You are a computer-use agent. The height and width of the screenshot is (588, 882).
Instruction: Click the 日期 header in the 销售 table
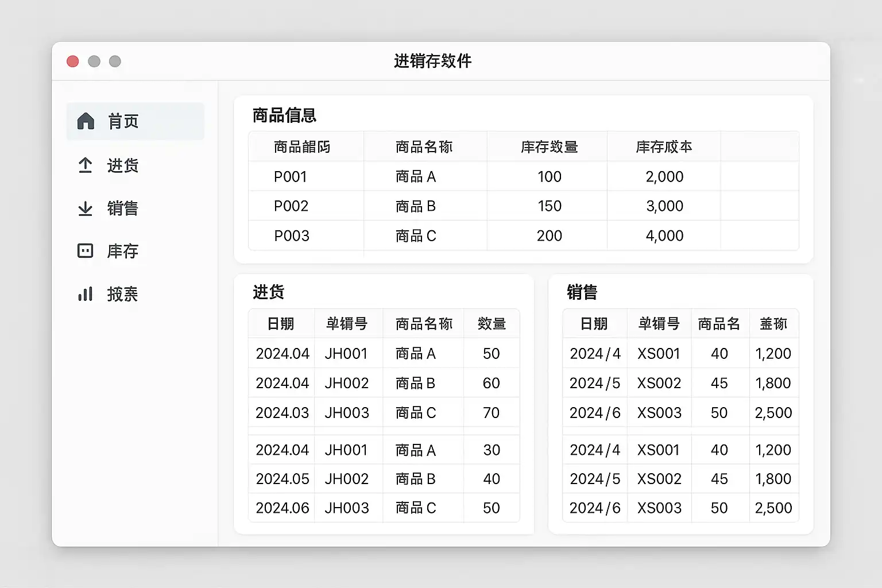tap(594, 324)
